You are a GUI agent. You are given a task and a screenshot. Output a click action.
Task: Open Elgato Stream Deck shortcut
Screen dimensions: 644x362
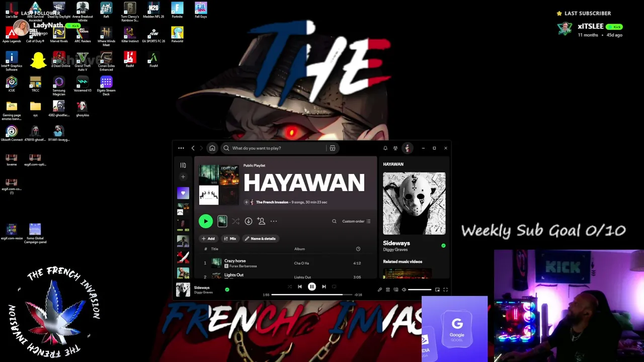coord(106,85)
